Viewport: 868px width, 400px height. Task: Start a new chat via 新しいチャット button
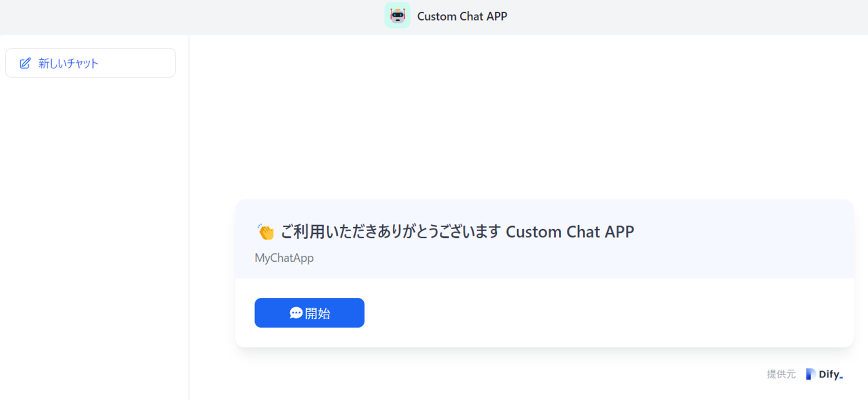pos(91,63)
